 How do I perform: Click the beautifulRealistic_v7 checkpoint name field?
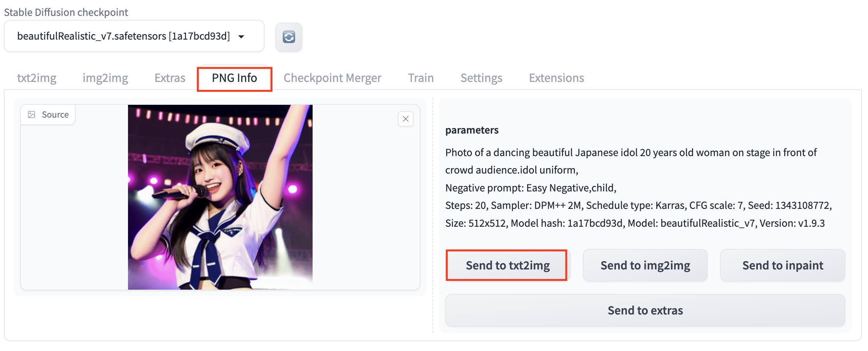[x=123, y=36]
